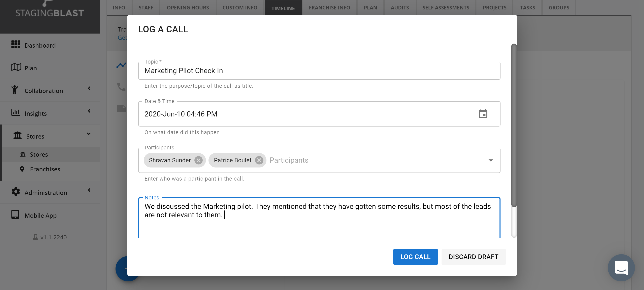Click the Mobile App tablet icon
The width and height of the screenshot is (644, 290).
pyautogui.click(x=15, y=214)
